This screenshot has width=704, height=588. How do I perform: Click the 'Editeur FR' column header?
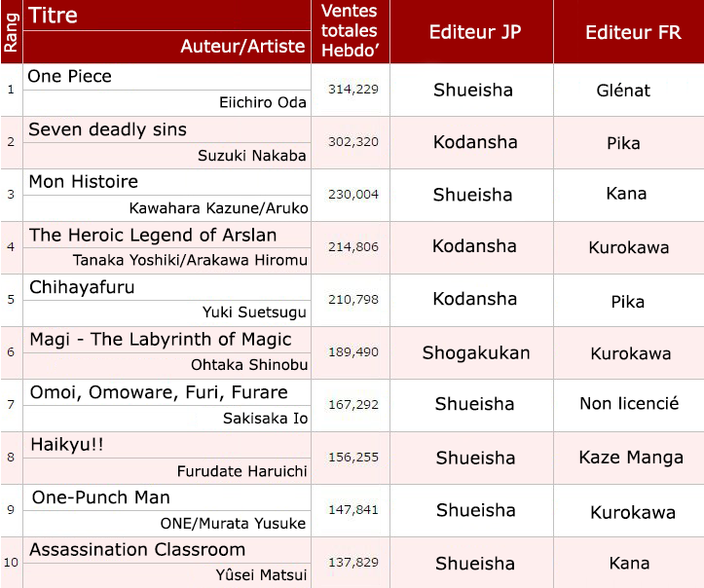point(633,32)
